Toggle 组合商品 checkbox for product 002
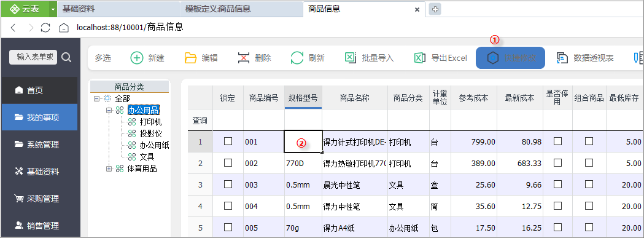The image size is (644, 238). 589,162
